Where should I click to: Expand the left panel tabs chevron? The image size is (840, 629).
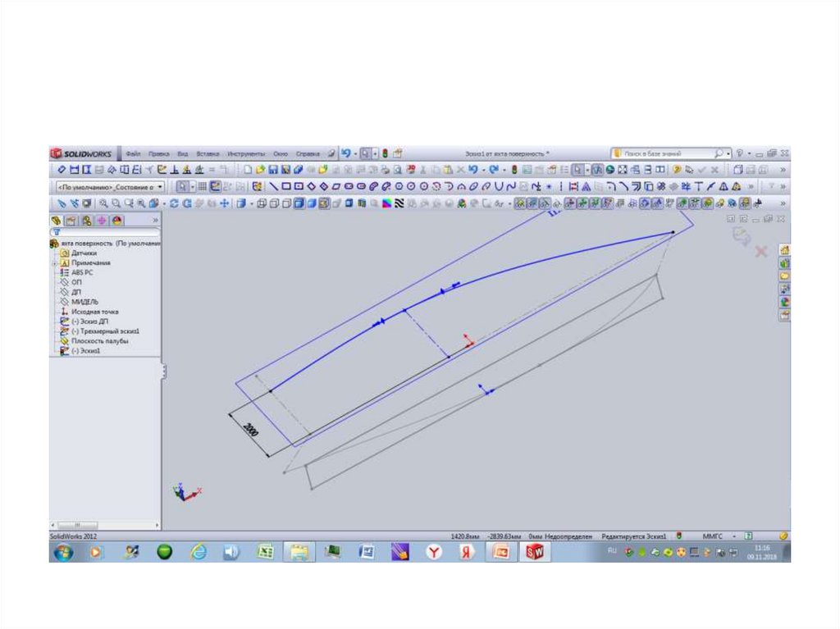[155, 221]
